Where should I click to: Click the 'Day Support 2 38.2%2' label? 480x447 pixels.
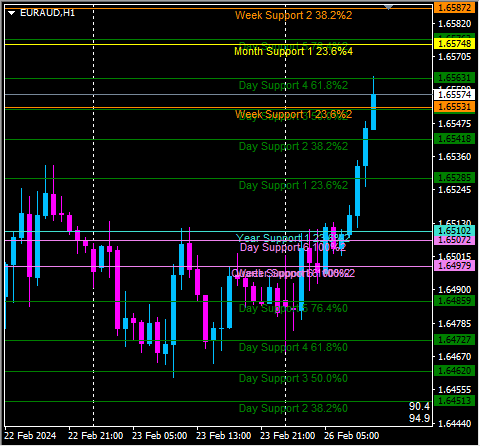(x=293, y=146)
